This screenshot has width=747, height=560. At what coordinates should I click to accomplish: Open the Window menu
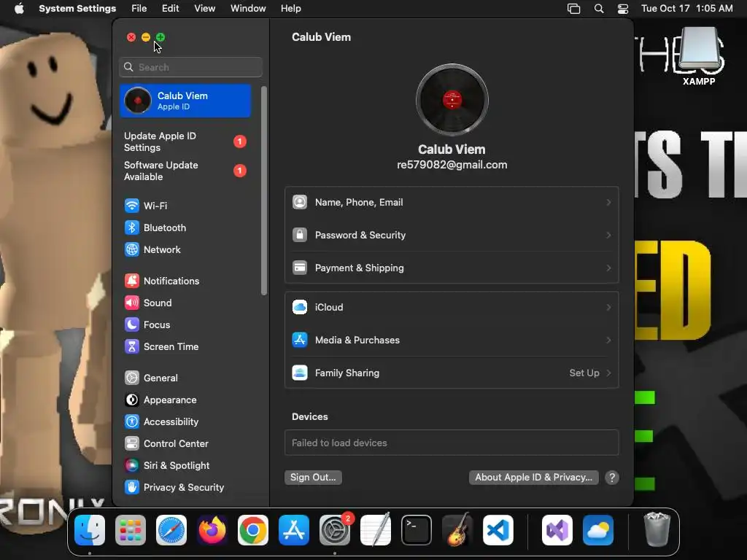click(x=248, y=9)
